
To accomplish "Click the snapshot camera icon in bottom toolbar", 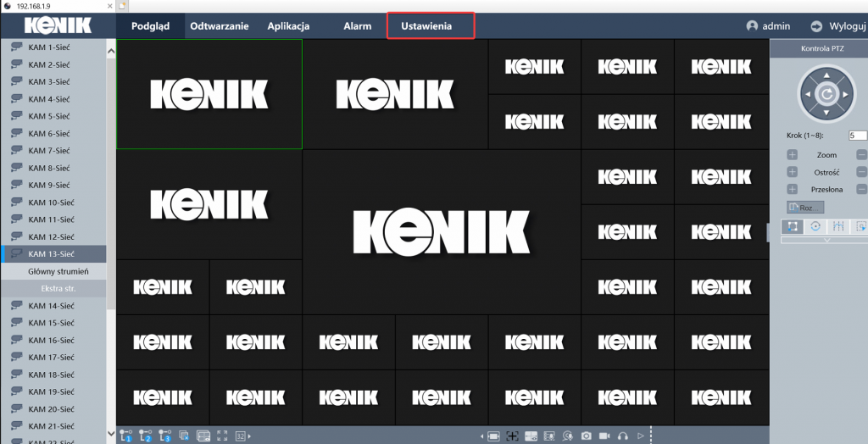I will click(x=586, y=436).
